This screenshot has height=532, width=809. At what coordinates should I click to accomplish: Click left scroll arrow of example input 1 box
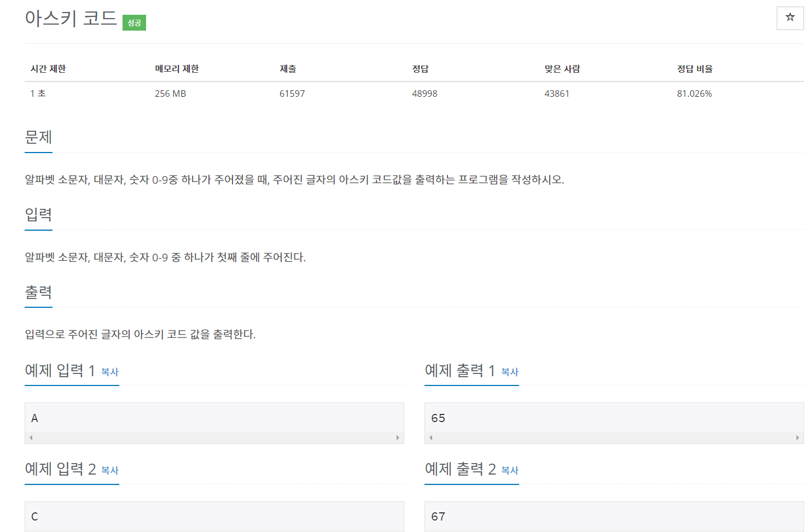[31, 437]
